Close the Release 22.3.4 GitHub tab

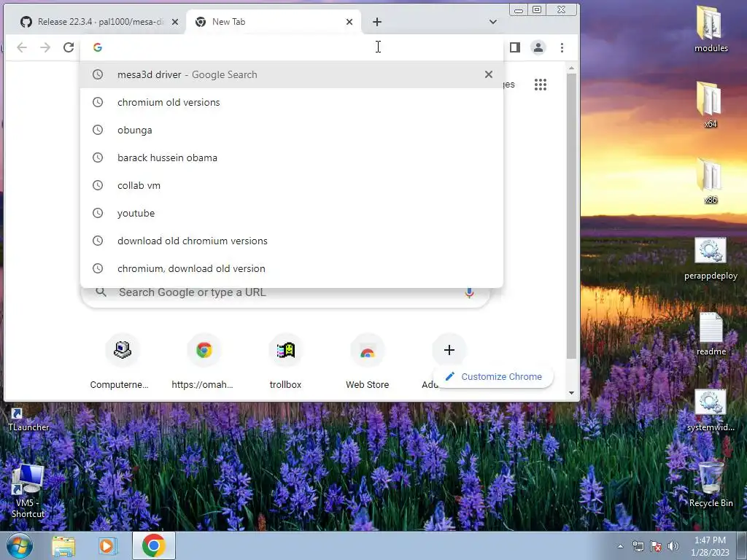pyautogui.click(x=175, y=22)
